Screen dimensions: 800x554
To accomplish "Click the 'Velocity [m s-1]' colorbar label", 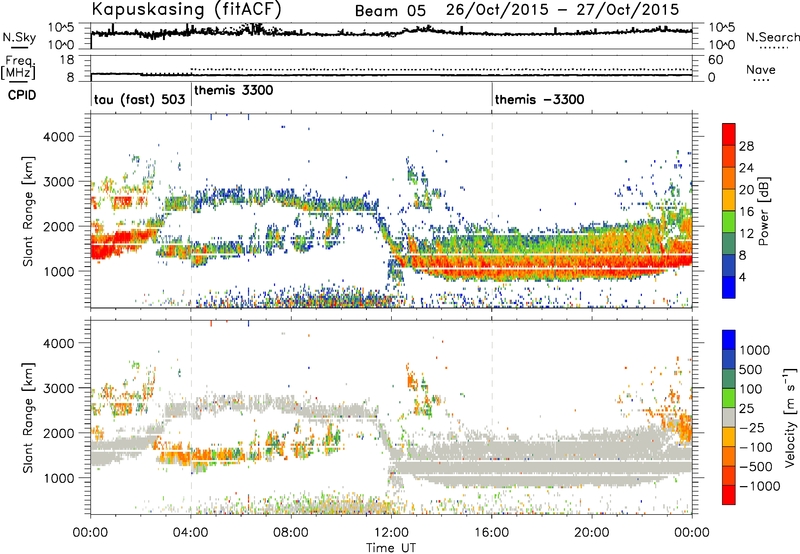I will click(x=790, y=417).
